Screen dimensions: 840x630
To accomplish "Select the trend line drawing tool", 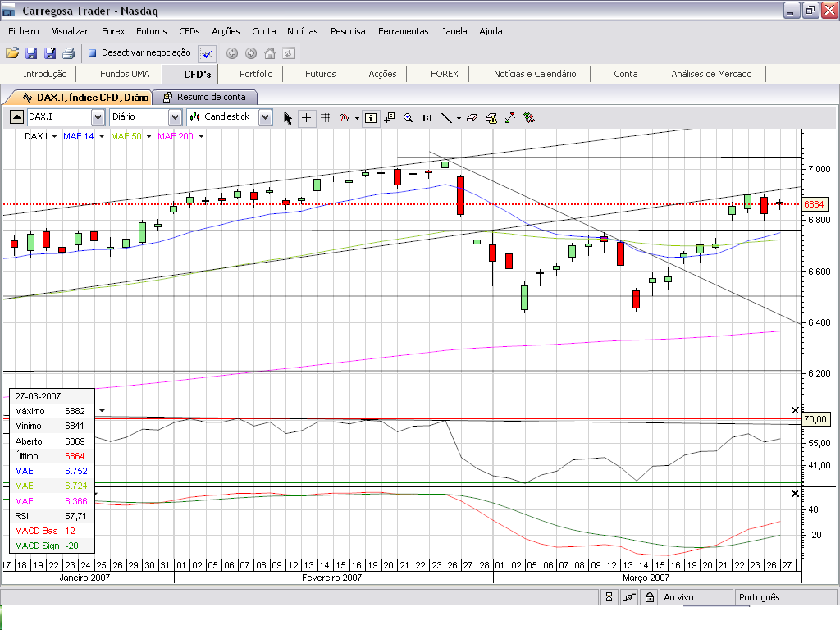I will [x=446, y=118].
